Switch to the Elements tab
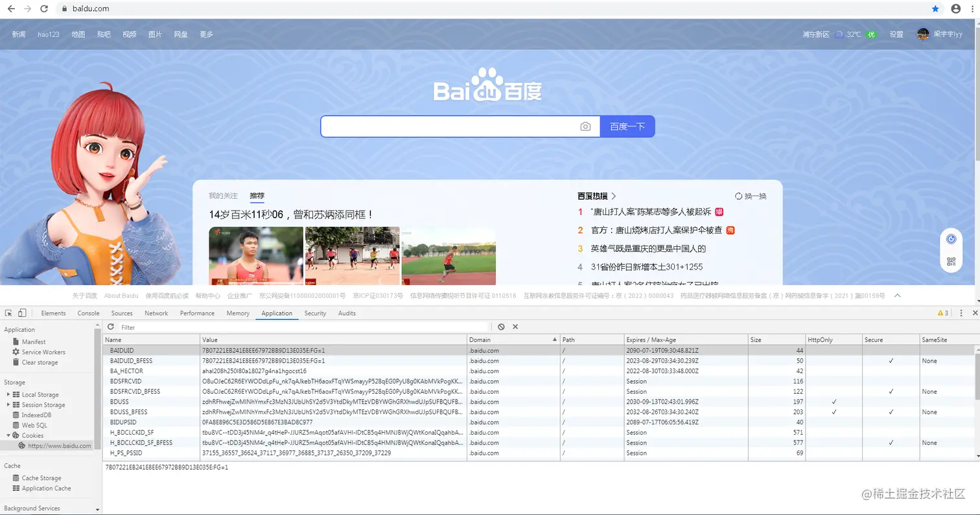Viewport: 980px width, 515px height. pyautogui.click(x=53, y=313)
